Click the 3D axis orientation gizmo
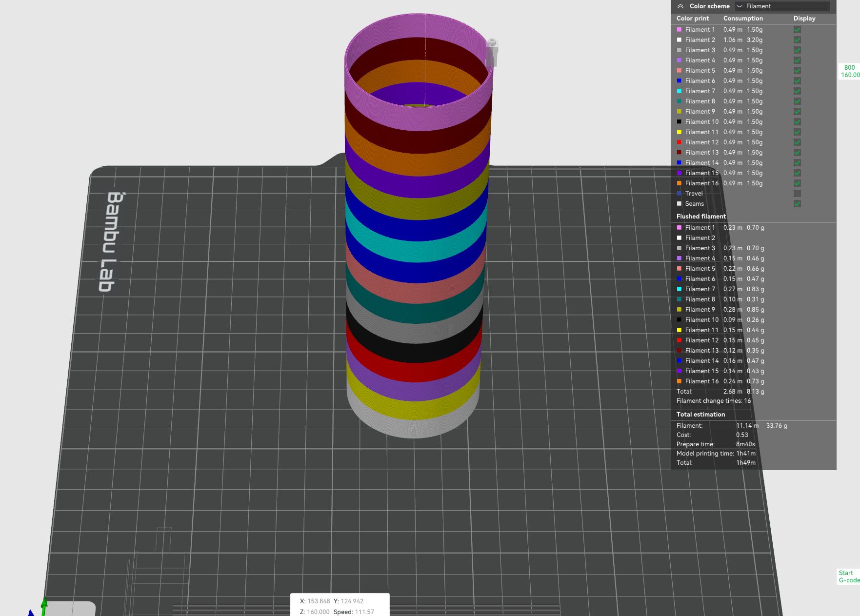860x616 pixels. click(39, 607)
